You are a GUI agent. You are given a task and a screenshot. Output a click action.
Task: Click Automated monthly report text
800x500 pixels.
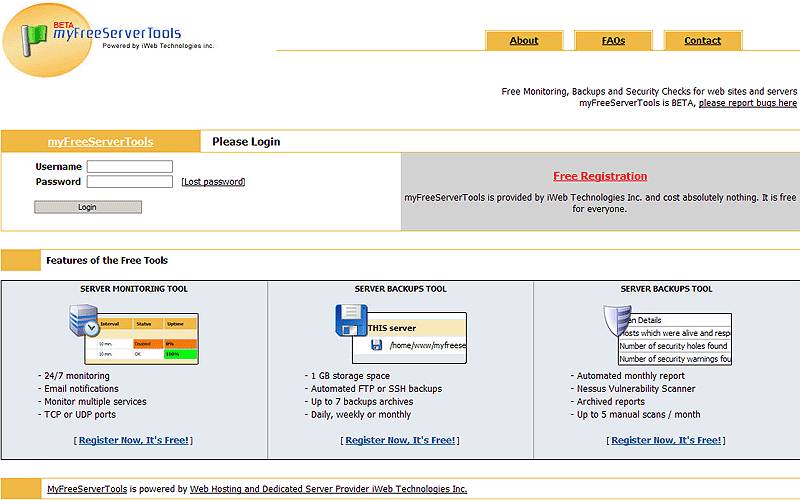coord(631,376)
